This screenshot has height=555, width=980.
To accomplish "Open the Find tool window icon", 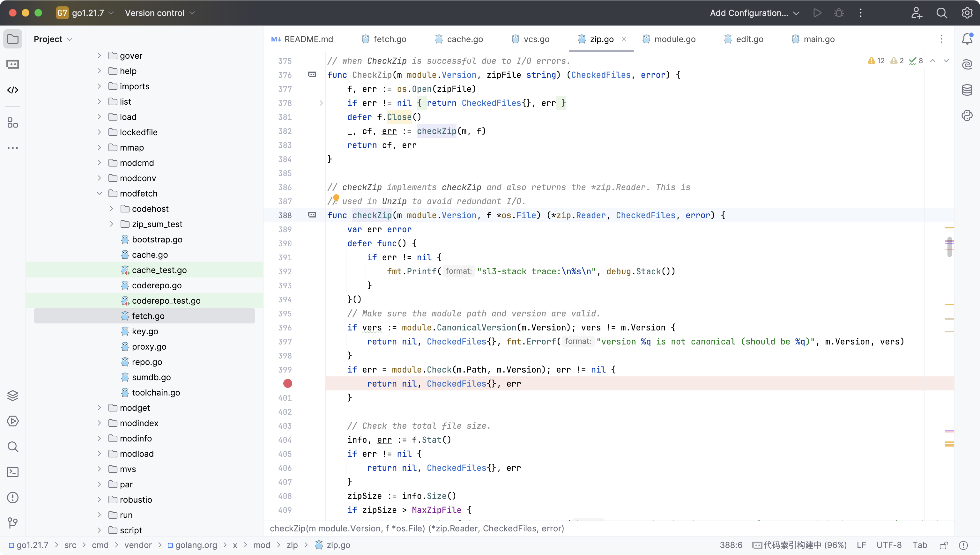I will 12,447.
